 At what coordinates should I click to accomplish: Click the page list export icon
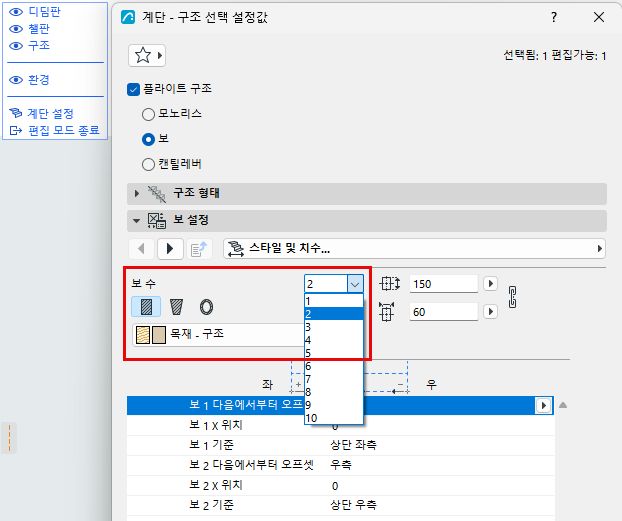coord(199,249)
